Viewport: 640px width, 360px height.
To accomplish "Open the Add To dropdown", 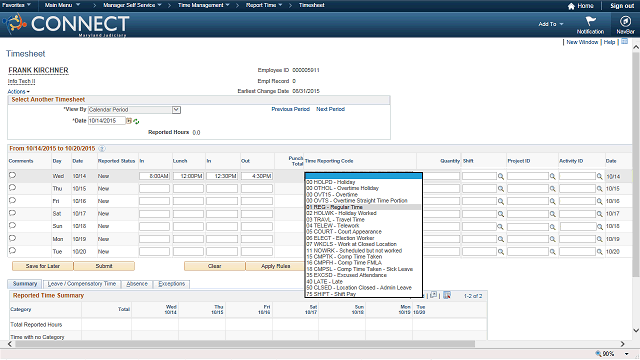I will pyautogui.click(x=551, y=24).
